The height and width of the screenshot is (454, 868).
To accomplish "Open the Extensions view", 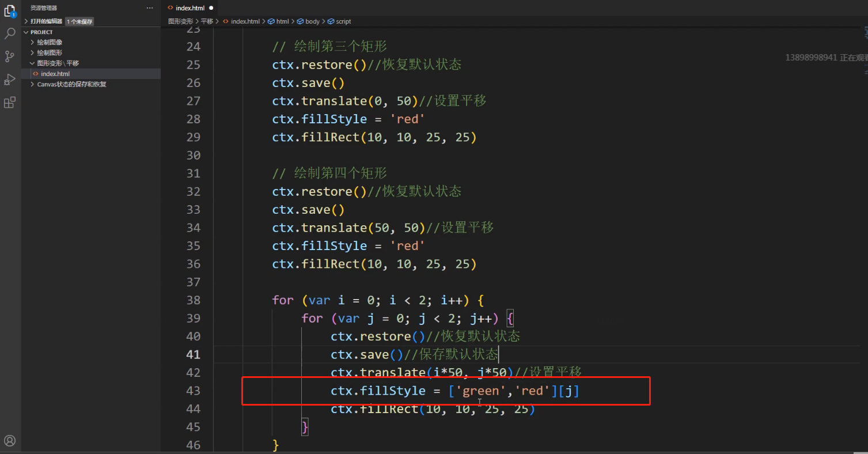I will coord(10,103).
